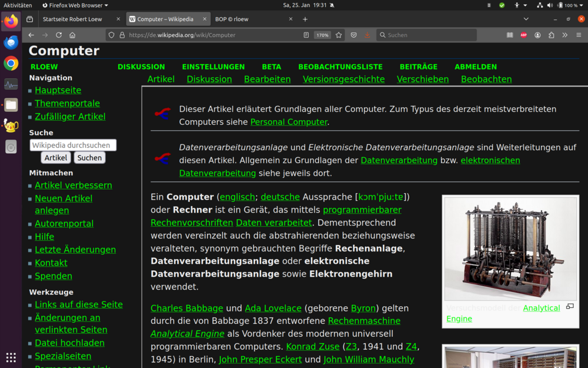Show Applications grid at the dock bottom
This screenshot has height=368, width=588.
point(11,357)
